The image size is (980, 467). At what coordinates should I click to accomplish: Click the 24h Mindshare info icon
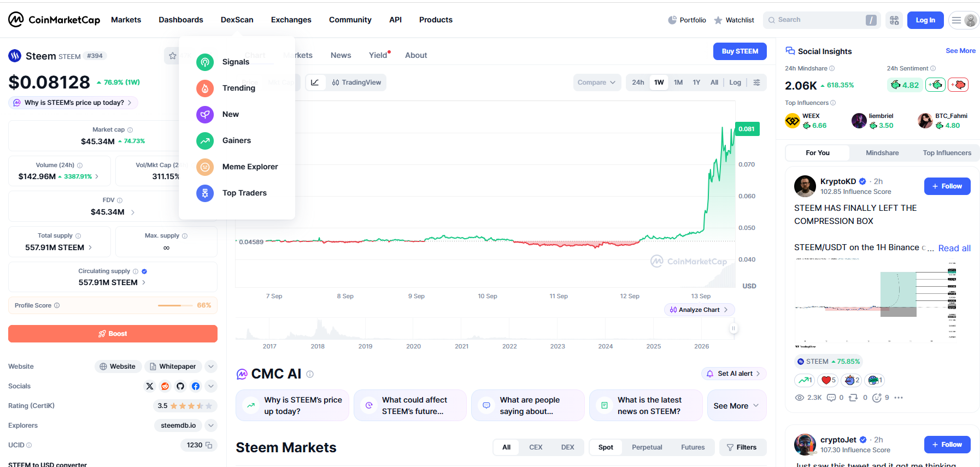(x=832, y=68)
